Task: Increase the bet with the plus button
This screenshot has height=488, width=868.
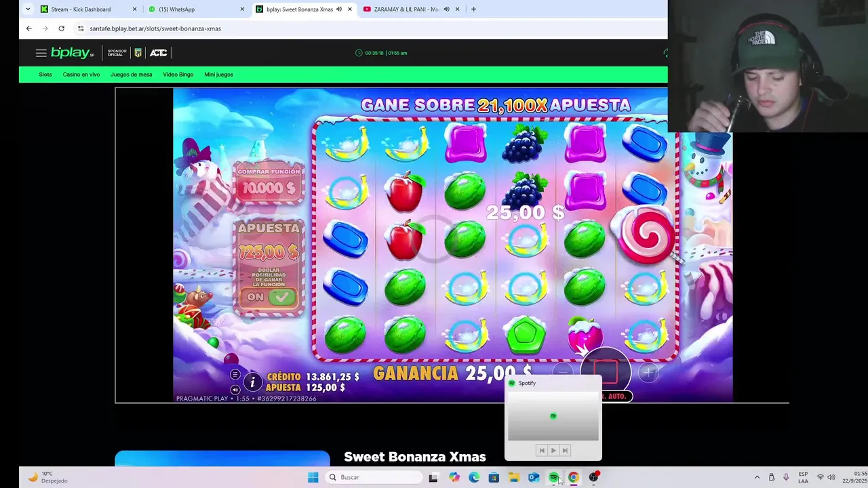Action: [648, 372]
